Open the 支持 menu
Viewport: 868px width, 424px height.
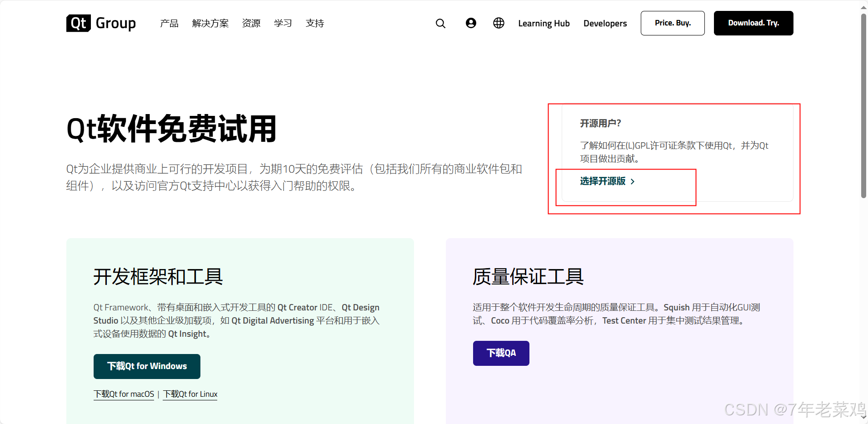click(314, 23)
